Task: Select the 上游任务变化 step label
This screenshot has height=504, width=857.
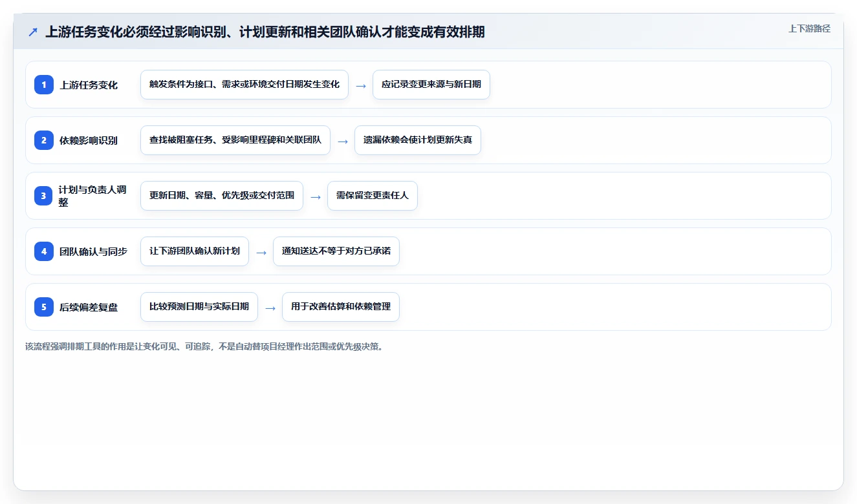Action: tap(89, 85)
